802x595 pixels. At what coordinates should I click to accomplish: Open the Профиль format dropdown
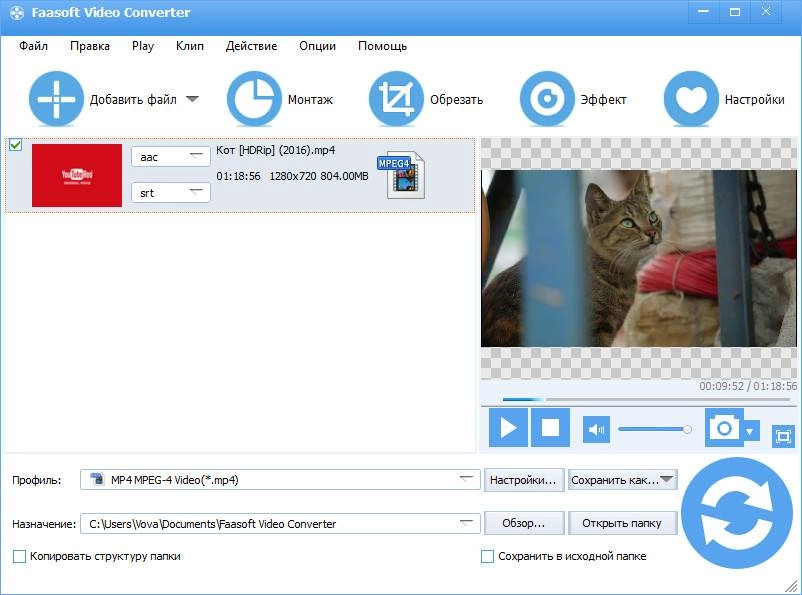280,480
